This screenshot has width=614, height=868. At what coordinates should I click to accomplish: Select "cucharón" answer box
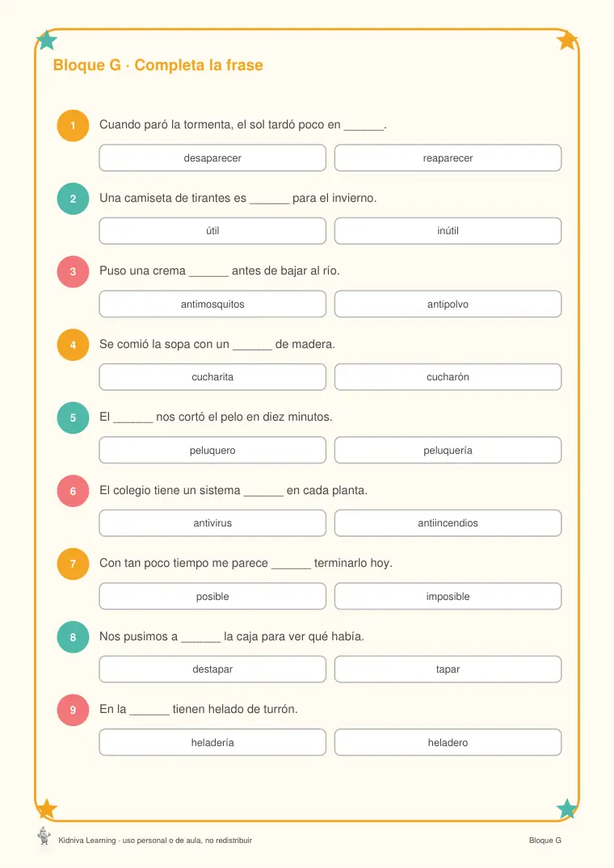click(x=448, y=377)
